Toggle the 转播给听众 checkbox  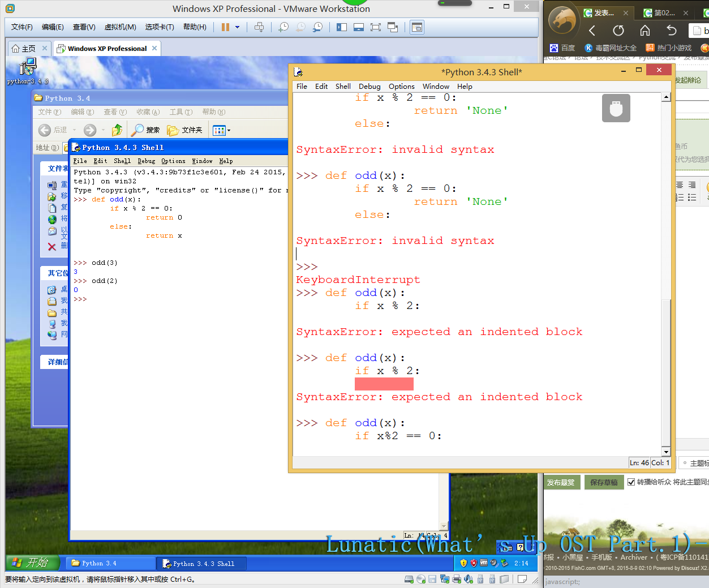pos(631,482)
